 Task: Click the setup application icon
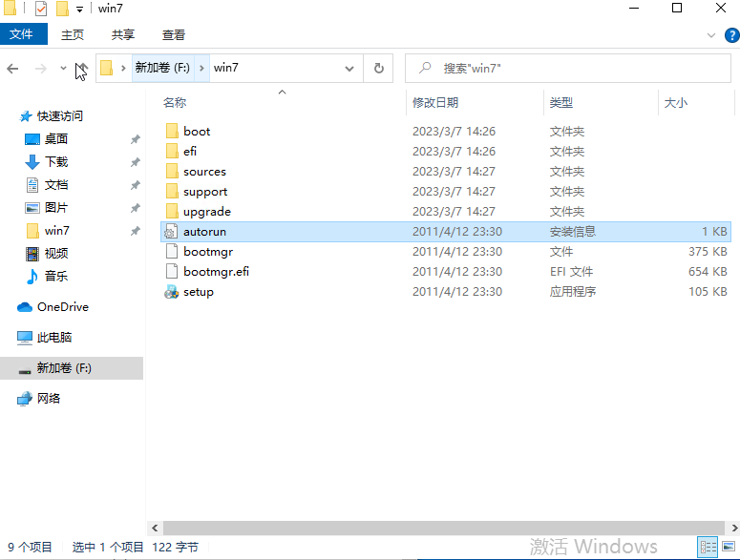[171, 292]
